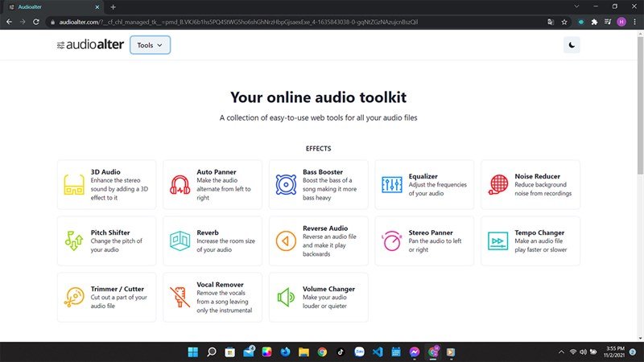Select the Auto Panner headphones icon
This screenshot has height=362, width=644.
pos(180,184)
